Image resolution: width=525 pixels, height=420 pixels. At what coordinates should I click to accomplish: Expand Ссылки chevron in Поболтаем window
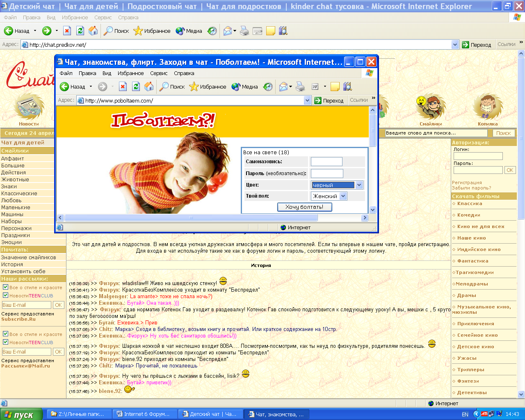(374, 98)
